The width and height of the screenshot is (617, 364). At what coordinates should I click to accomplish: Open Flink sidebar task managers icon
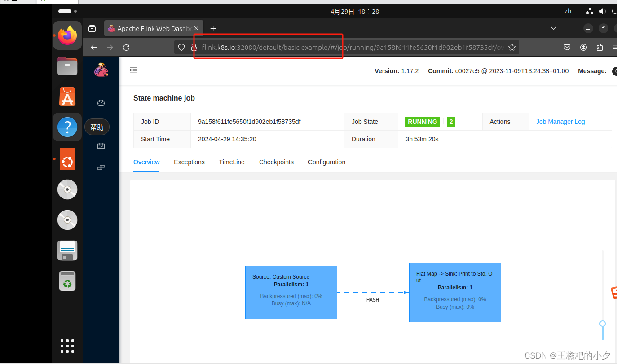101,167
